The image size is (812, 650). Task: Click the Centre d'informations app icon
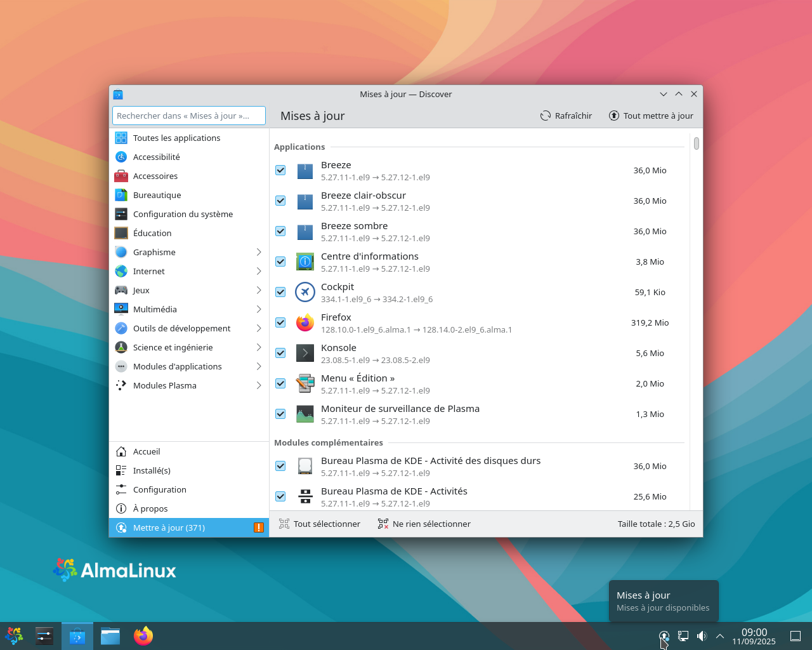(x=305, y=262)
